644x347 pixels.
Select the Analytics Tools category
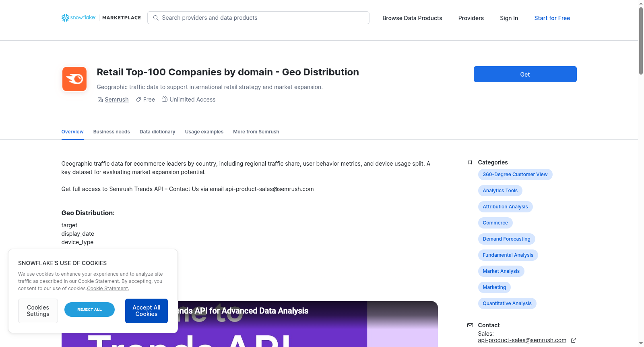tap(500, 191)
